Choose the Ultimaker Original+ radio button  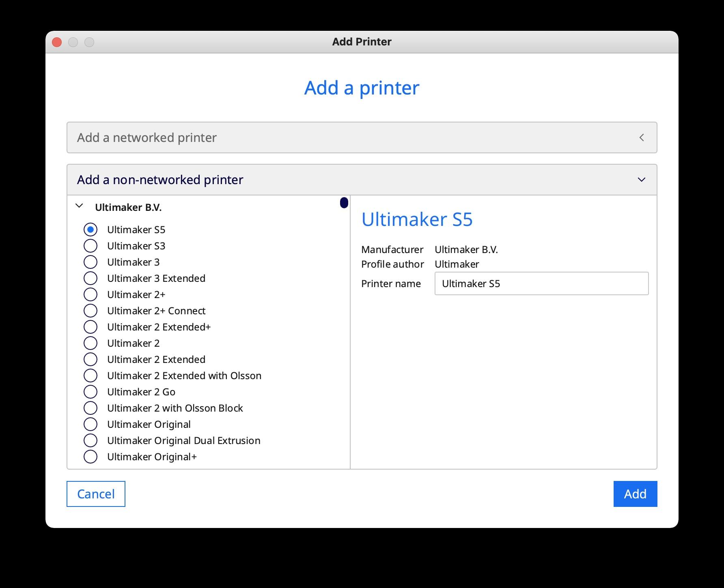click(90, 457)
